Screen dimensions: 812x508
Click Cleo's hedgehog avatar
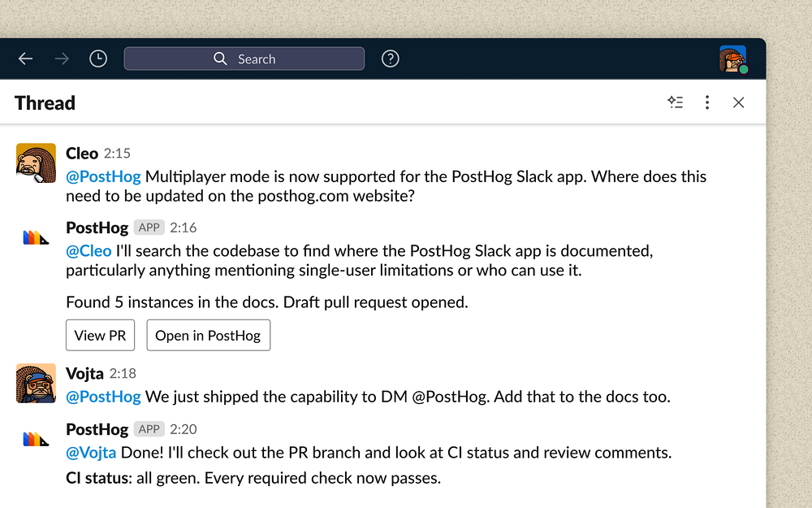pos(36,163)
